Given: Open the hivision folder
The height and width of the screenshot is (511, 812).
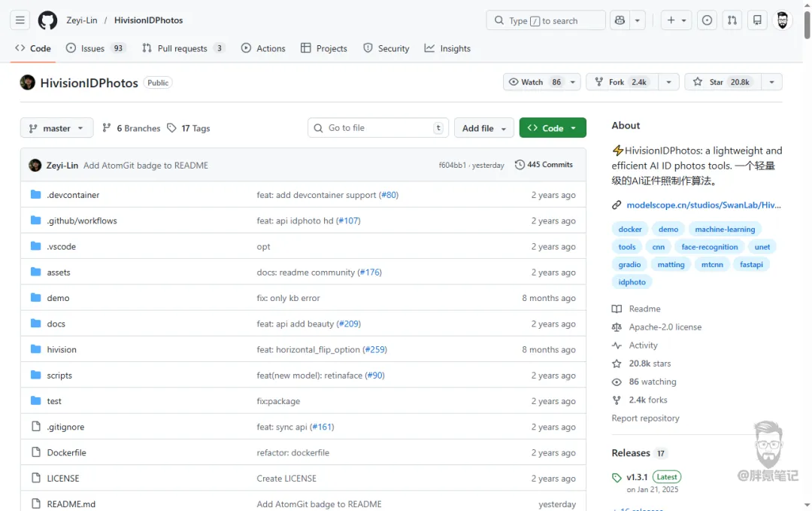Looking at the screenshot, I should (62, 349).
